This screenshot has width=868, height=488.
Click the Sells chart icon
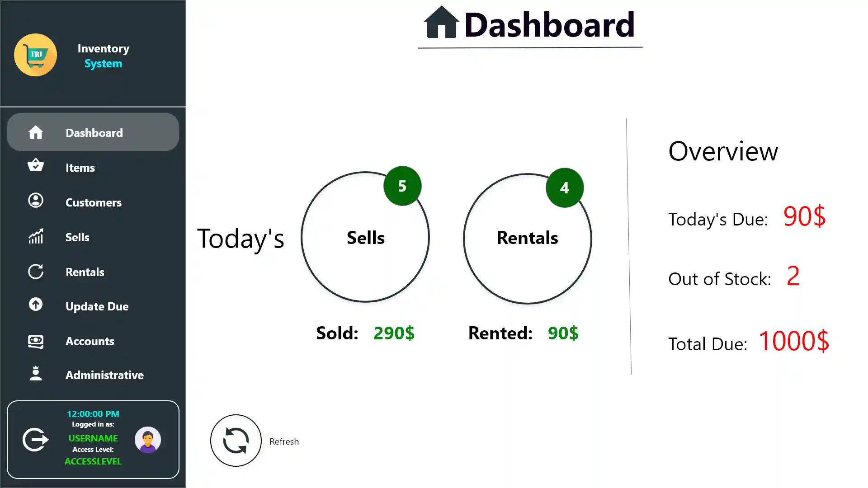point(35,236)
